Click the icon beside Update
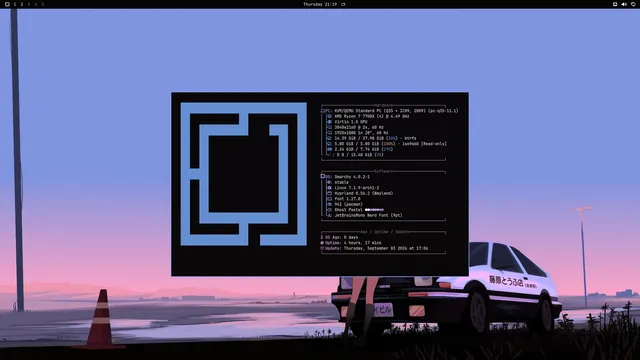Viewport: 640px width, 360px height. 322,248
